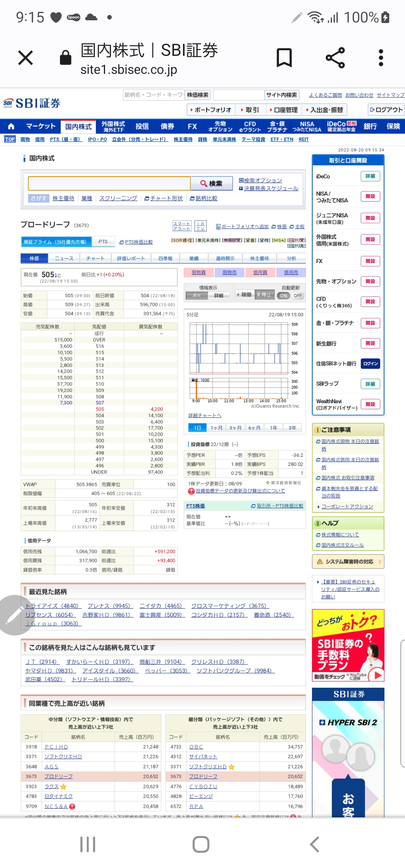Switch to the チャート tab

coord(95,259)
